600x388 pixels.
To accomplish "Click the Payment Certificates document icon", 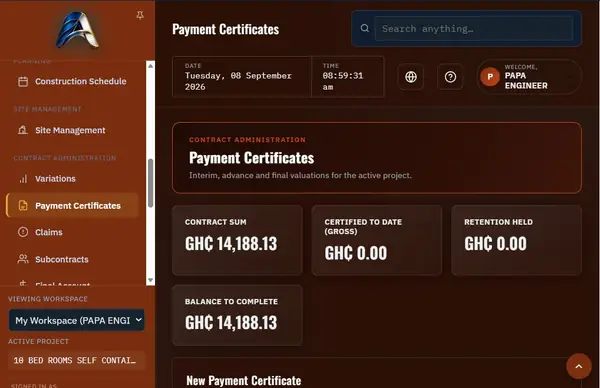I will [x=23, y=205].
